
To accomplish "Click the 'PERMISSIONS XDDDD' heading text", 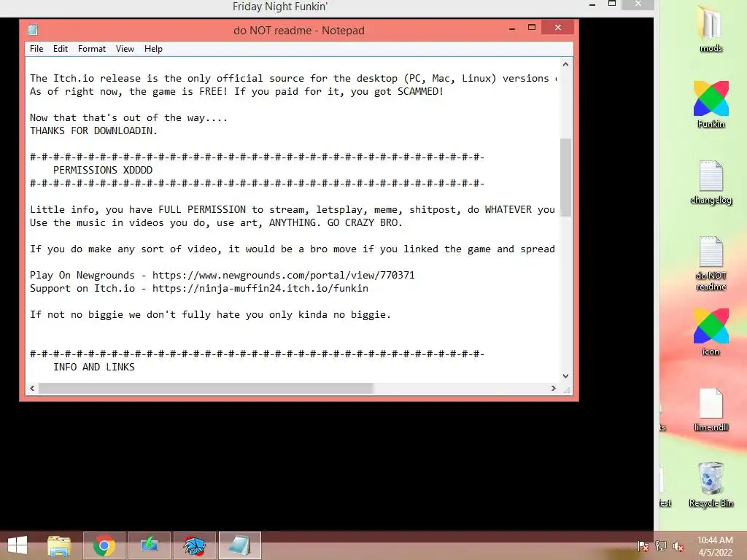I will [x=103, y=170].
